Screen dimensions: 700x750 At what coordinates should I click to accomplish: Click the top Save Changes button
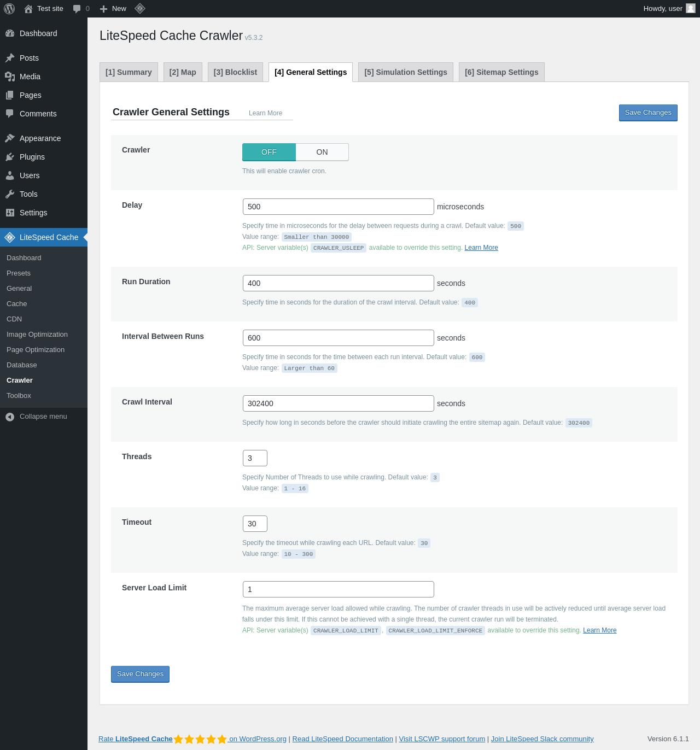(x=648, y=113)
